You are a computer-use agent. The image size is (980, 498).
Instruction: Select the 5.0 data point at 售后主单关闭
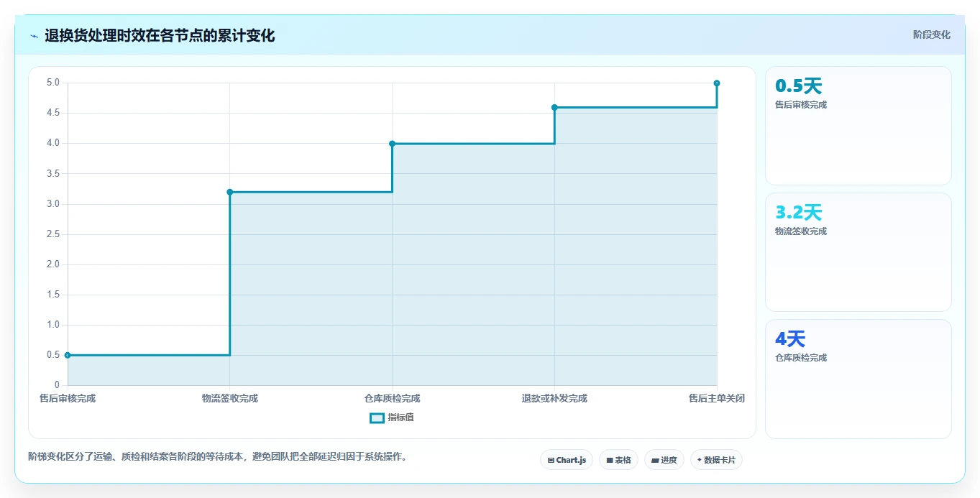(x=717, y=83)
